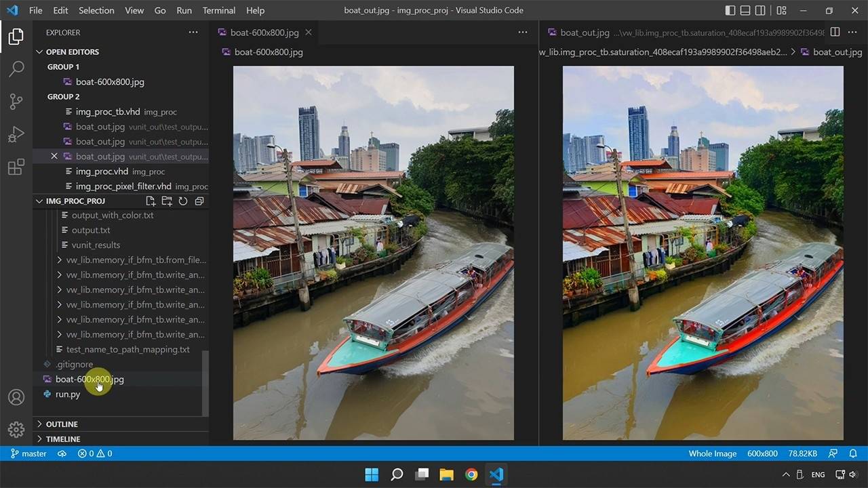
Task: Click the New Folder icon in IMG_PROC_PROJ header
Action: click(x=167, y=201)
